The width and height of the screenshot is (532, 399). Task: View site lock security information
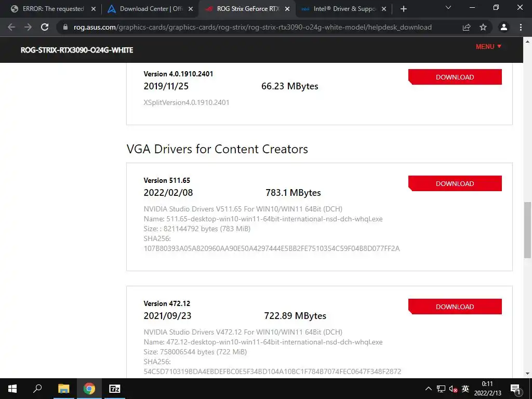(x=65, y=27)
